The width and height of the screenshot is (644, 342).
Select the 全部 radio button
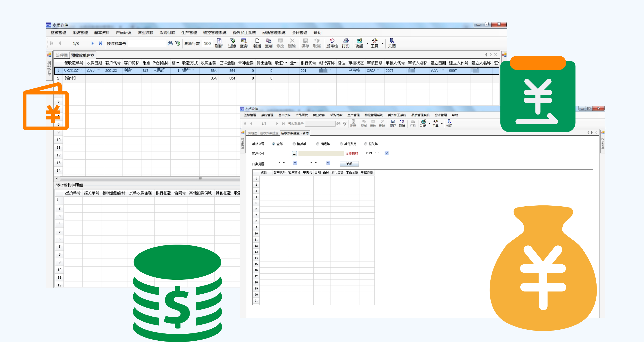(273, 144)
